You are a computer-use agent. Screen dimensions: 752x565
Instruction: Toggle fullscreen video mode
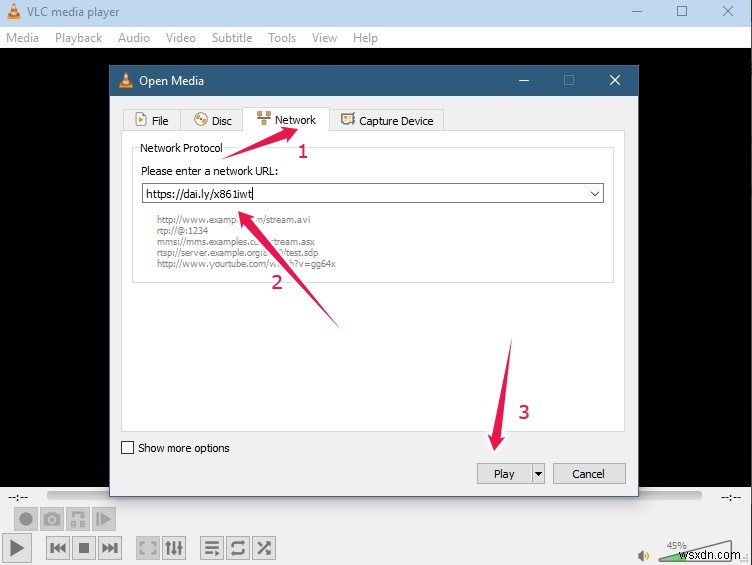[x=148, y=548]
